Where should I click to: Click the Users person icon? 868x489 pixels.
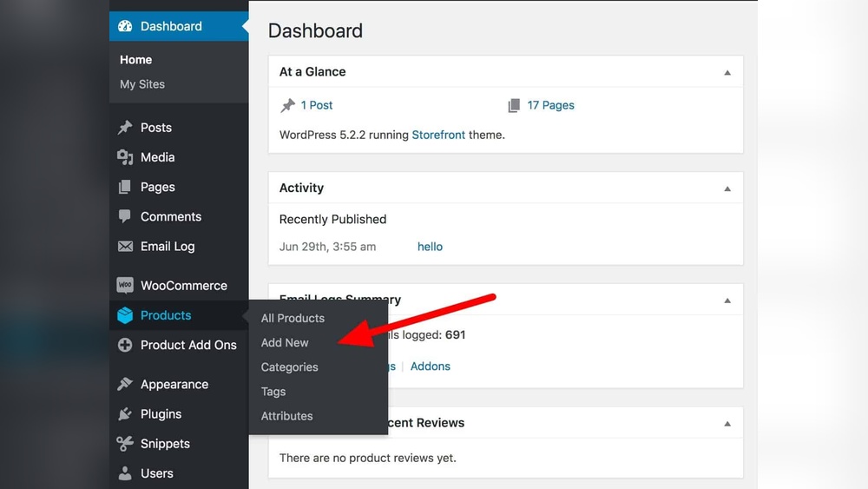point(125,473)
